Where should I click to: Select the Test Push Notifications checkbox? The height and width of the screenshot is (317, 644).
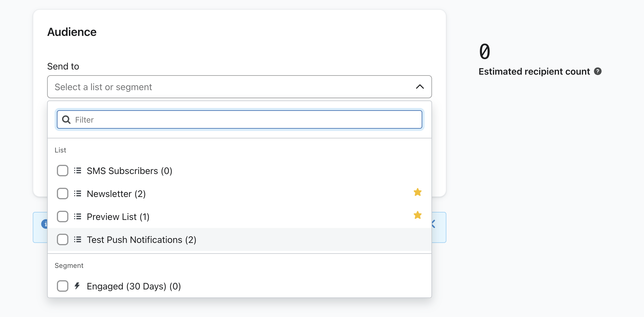click(63, 240)
